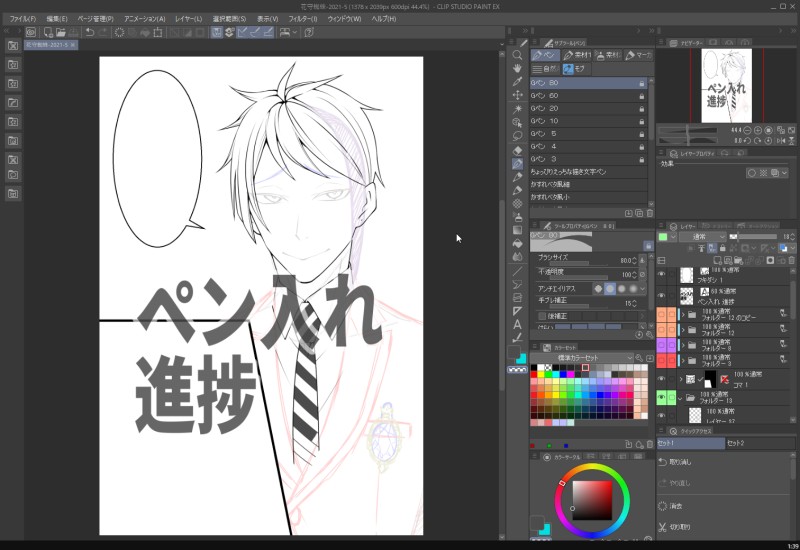
Task: Select the Zoom magnifier tool
Action: [x=517, y=55]
